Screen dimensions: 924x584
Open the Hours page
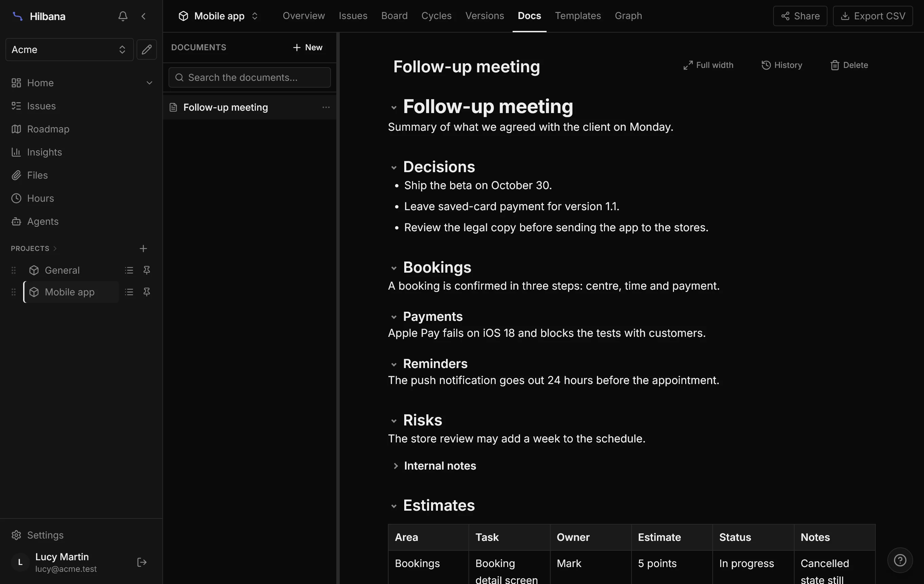[81, 198]
